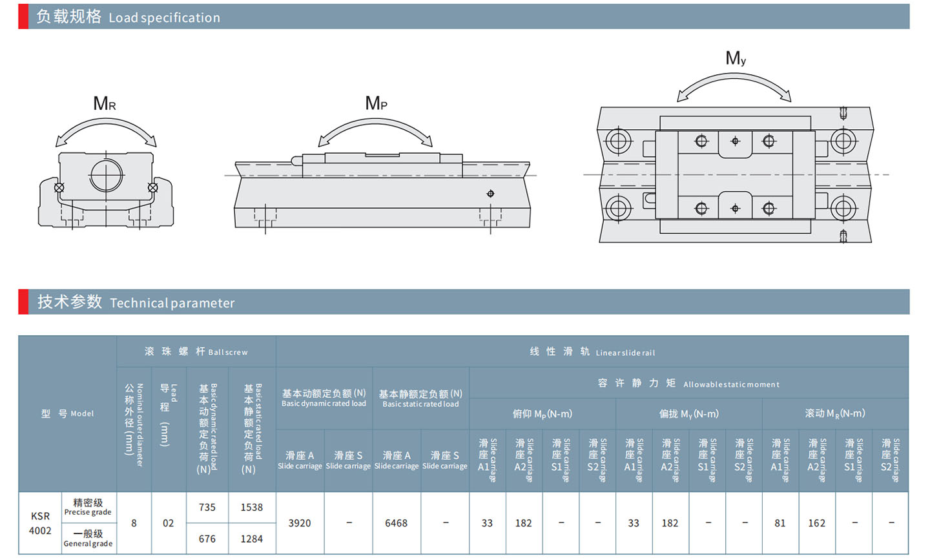Click the Allowable static moment header
The height and width of the screenshot is (560, 930).
pyautogui.click(x=688, y=383)
